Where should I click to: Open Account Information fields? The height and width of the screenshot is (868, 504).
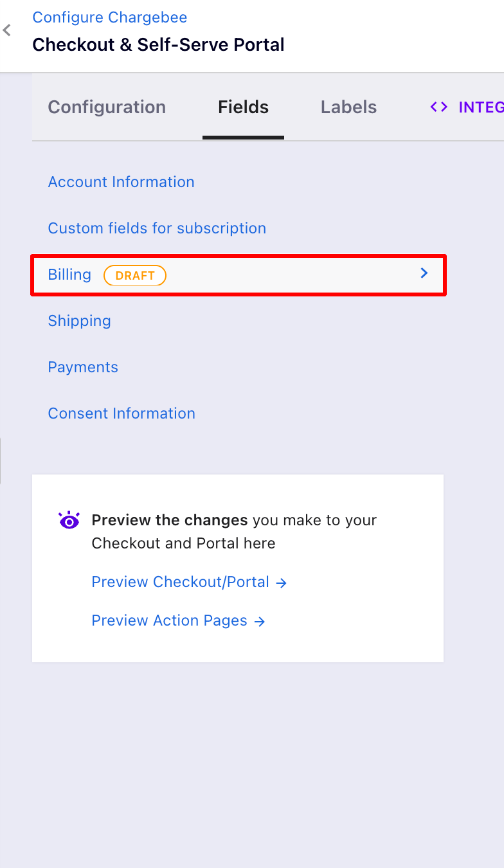121,182
